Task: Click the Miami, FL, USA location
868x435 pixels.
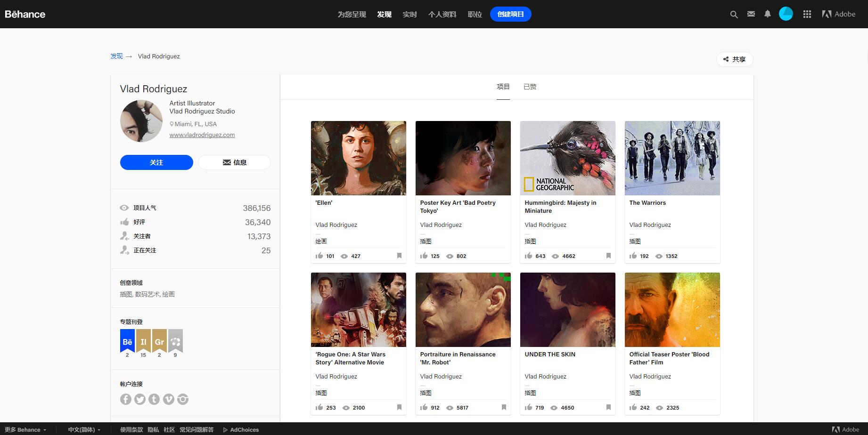Action: pyautogui.click(x=193, y=124)
